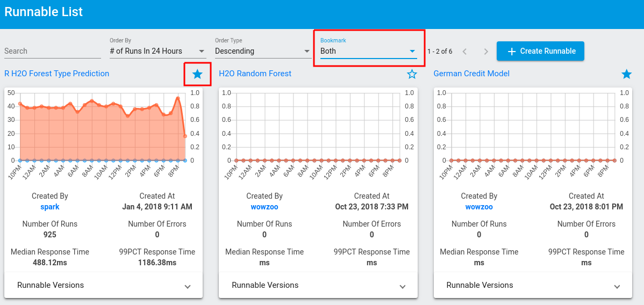Expand Runnable Versions for R H2O Forest
Viewport: 644px width, 305px height.
tap(104, 285)
